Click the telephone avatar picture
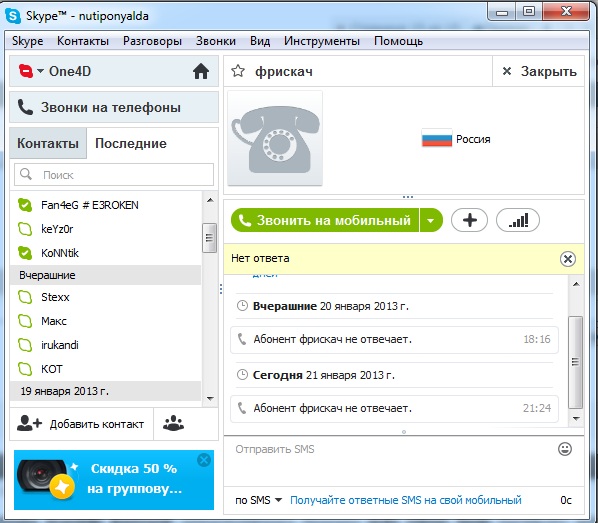Screen dimensions: 598x523 (x=275, y=138)
